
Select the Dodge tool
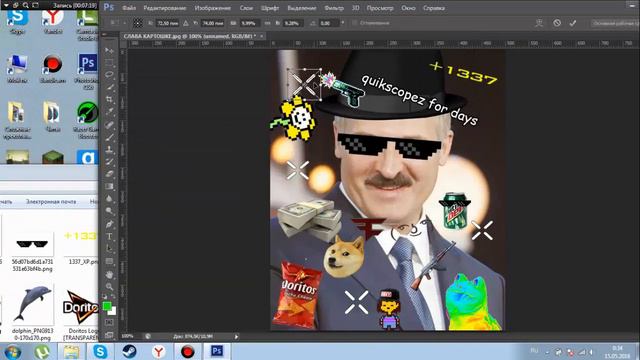(x=109, y=211)
